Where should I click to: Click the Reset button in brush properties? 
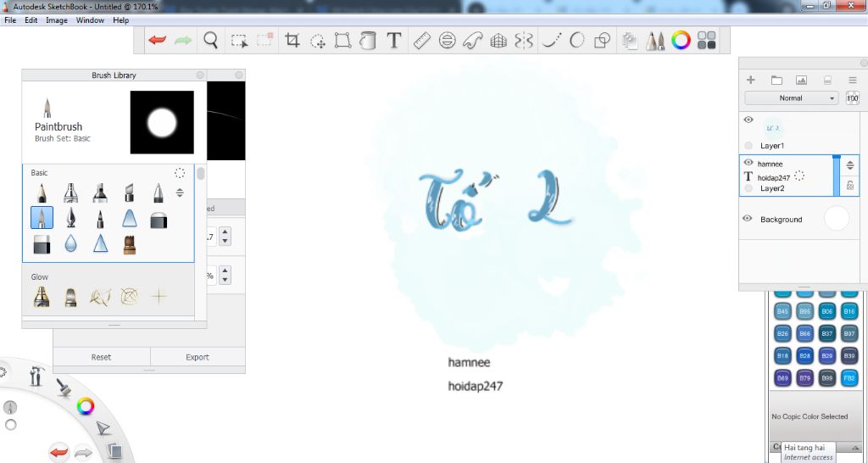[x=102, y=357]
